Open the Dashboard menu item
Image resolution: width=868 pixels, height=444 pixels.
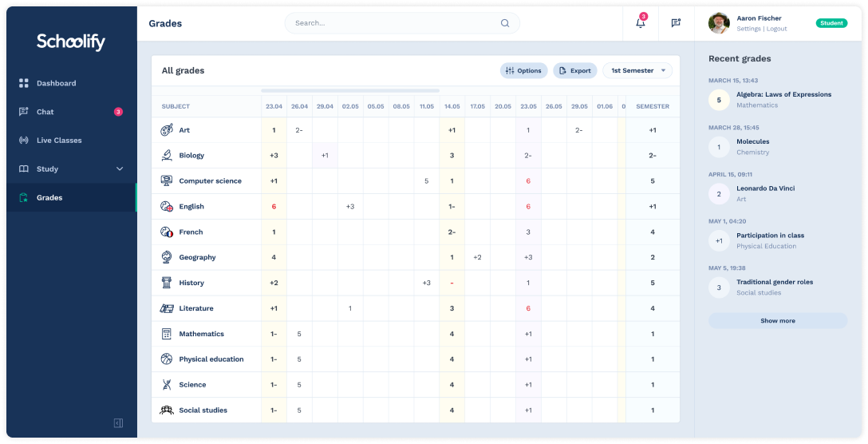click(71, 83)
